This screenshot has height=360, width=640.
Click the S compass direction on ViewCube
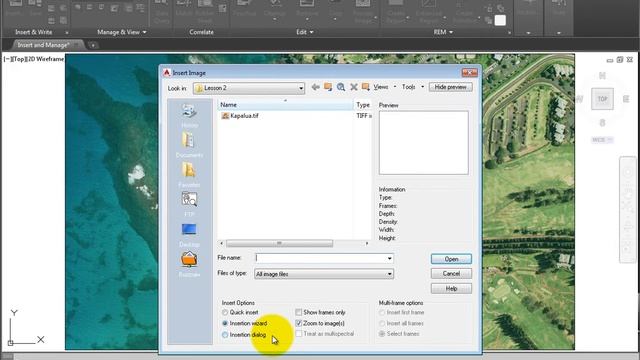[602, 122]
